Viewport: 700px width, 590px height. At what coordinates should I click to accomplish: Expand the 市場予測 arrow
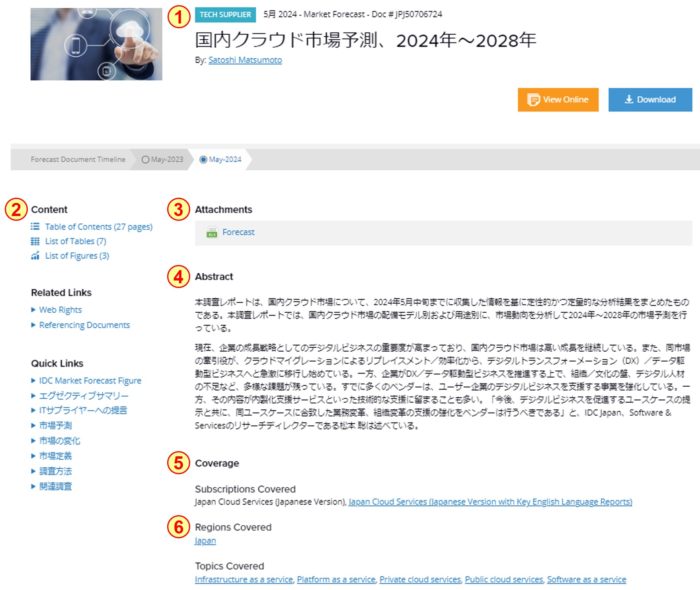click(x=33, y=425)
